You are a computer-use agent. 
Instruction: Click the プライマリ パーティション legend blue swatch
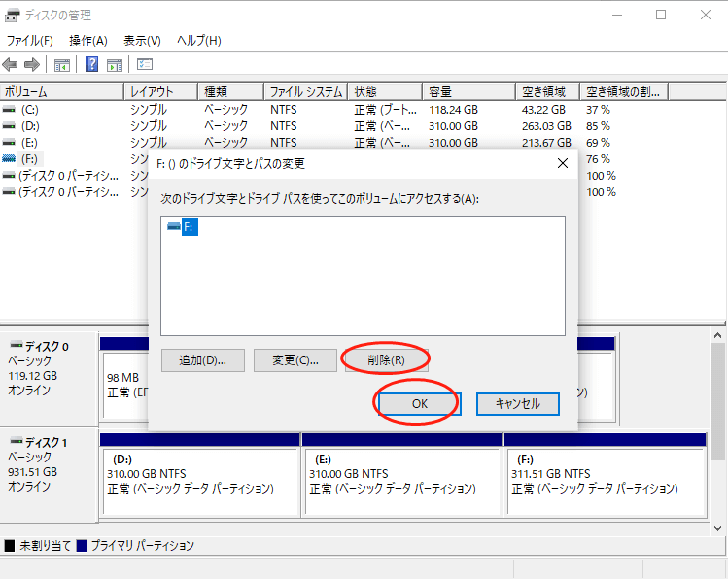click(82, 546)
